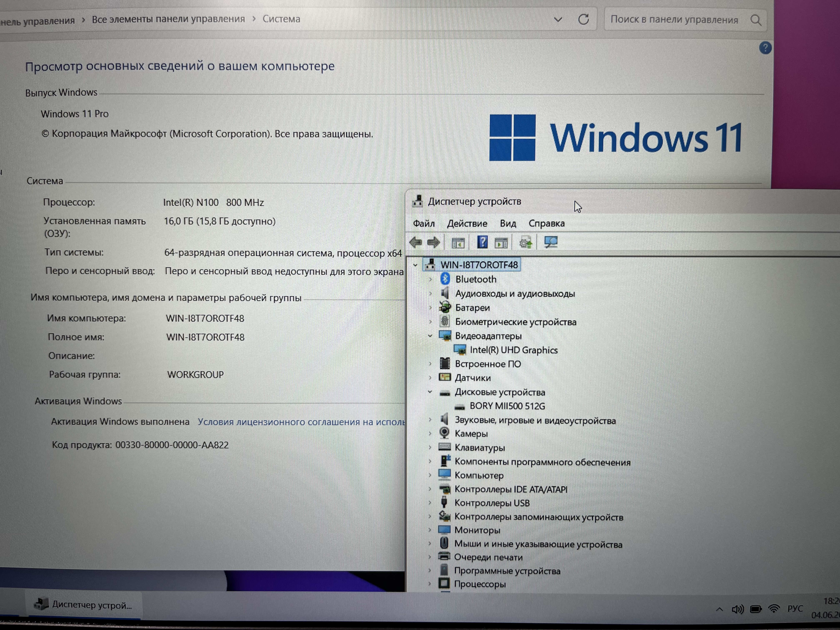
Task: Collapse the Видеоадаптеры category
Action: click(x=430, y=336)
